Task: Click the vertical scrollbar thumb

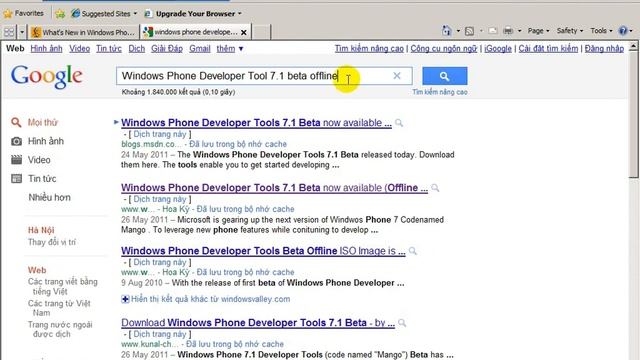Action: (633, 115)
